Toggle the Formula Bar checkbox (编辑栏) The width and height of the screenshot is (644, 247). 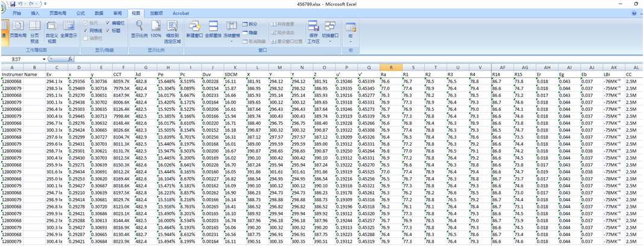[x=109, y=22]
